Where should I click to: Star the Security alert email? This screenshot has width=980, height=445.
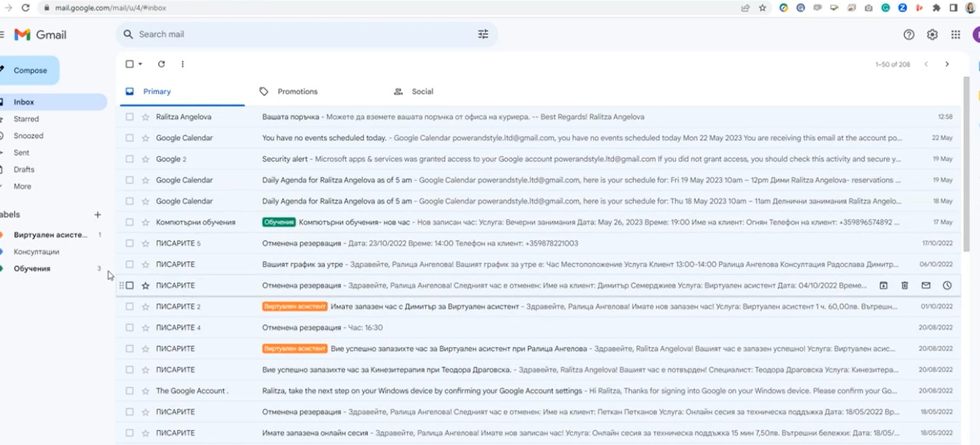(x=145, y=159)
